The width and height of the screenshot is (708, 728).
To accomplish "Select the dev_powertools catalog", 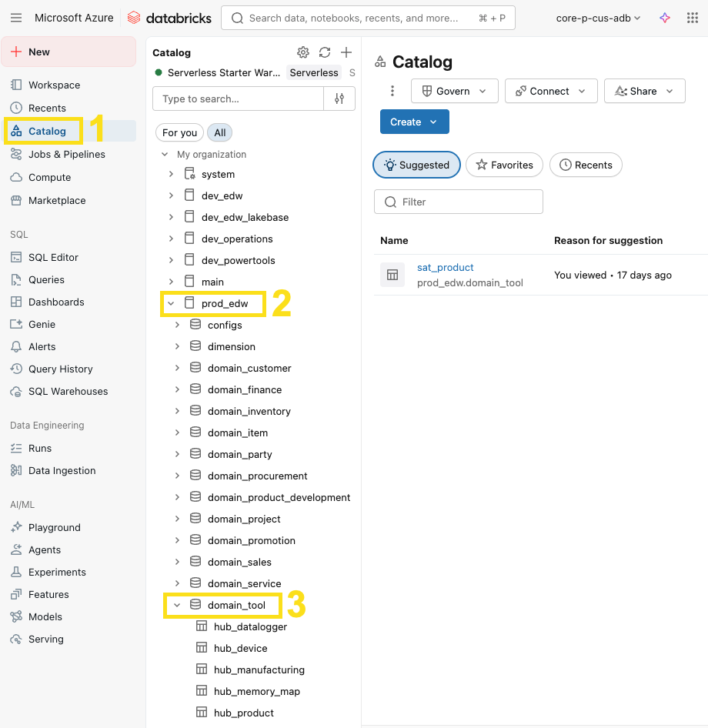I will [238, 260].
